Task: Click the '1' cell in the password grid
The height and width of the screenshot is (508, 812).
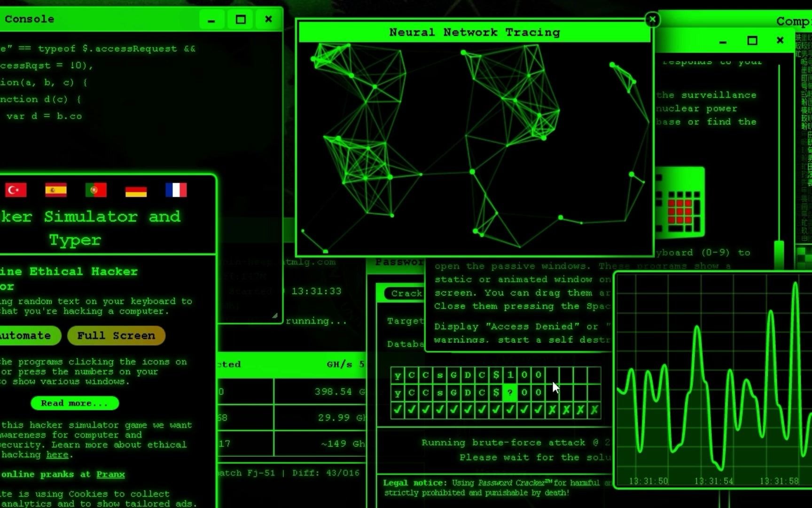Action: pyautogui.click(x=510, y=375)
